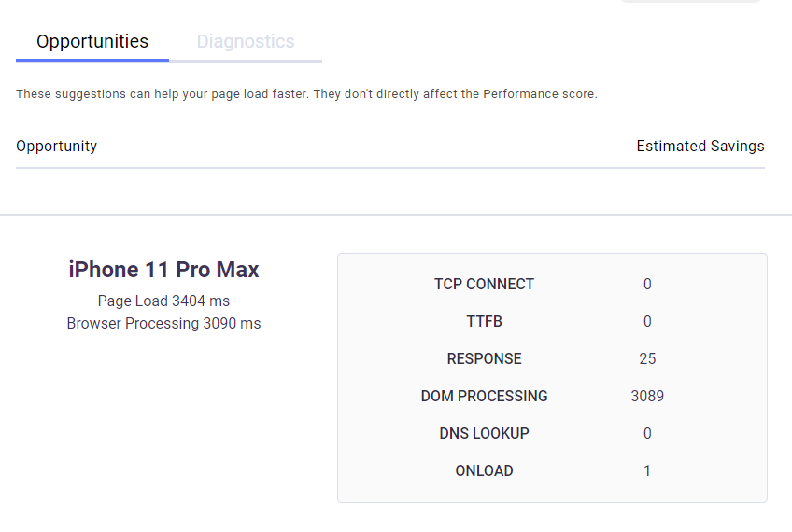Click the ONLOAD value 1
Image resolution: width=792 pixels, height=532 pixels.
[647, 470]
